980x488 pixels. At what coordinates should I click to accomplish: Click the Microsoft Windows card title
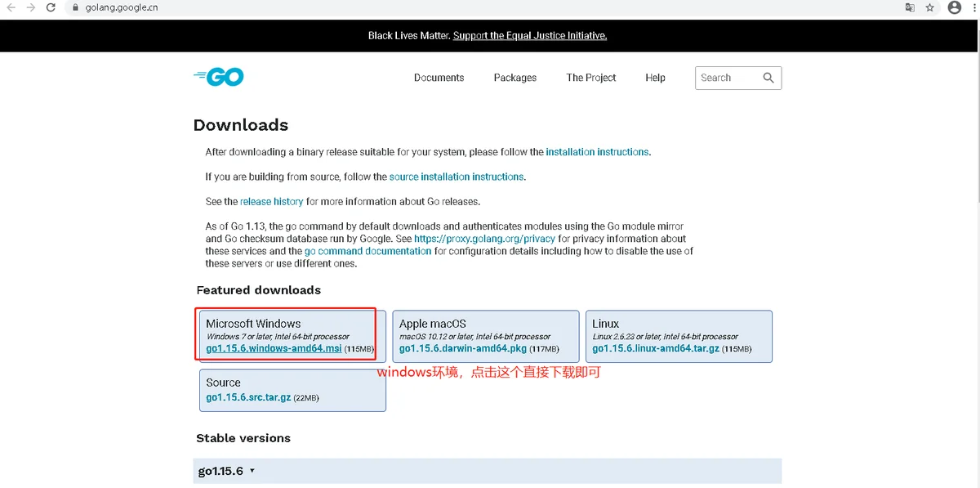click(253, 324)
